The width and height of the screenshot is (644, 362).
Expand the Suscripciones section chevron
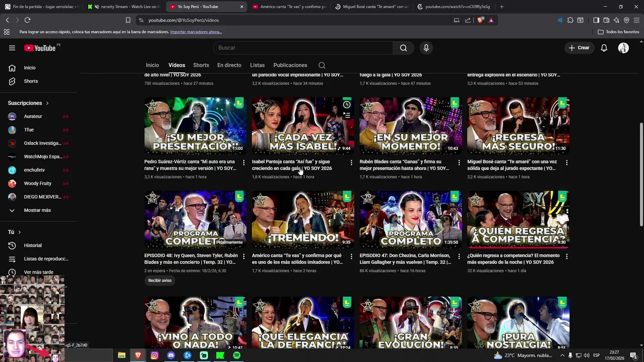click(x=47, y=103)
